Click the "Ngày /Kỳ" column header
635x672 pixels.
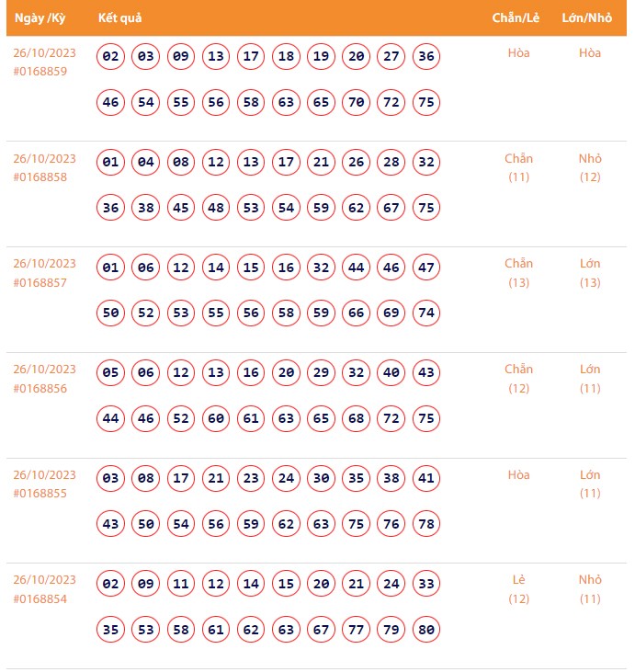coord(40,17)
